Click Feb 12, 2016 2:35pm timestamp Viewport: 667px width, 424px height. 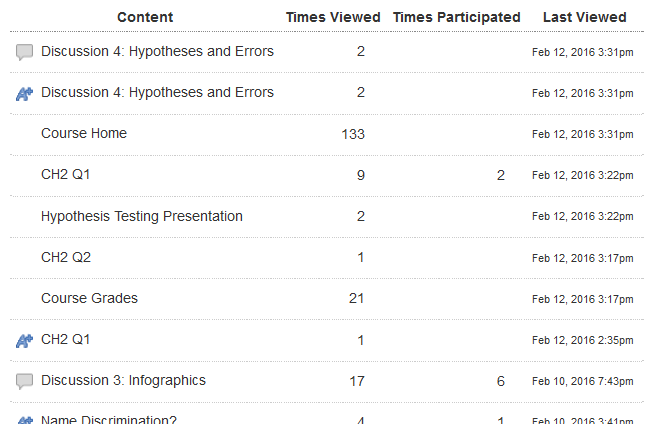click(x=582, y=340)
